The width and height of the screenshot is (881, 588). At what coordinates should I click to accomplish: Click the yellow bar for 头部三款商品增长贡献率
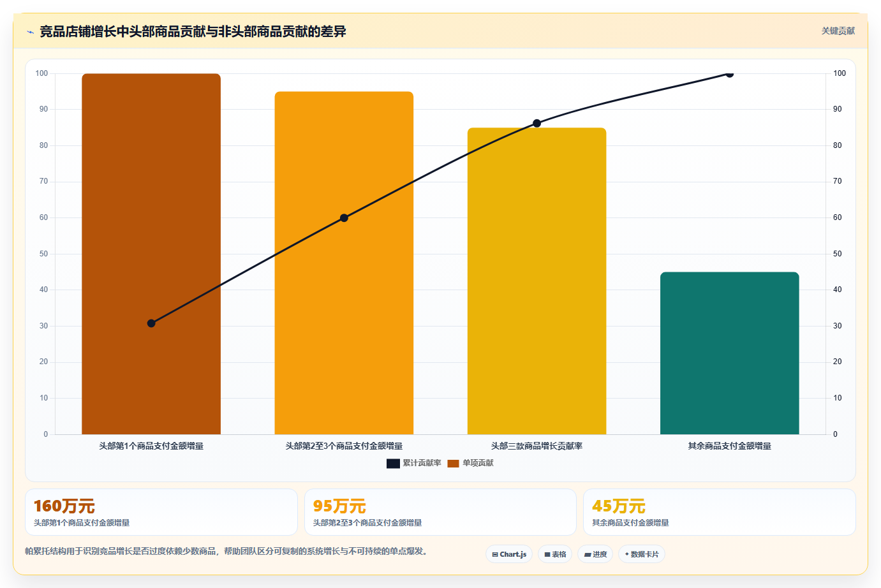point(537,281)
